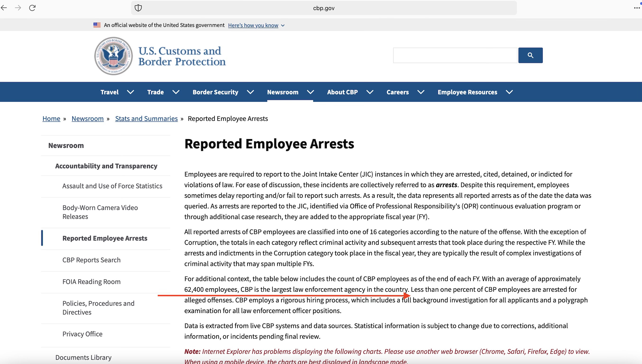Click the 'Reported Employee Arrests' page heading
Viewport: 642px width, 364px height.
click(x=269, y=144)
